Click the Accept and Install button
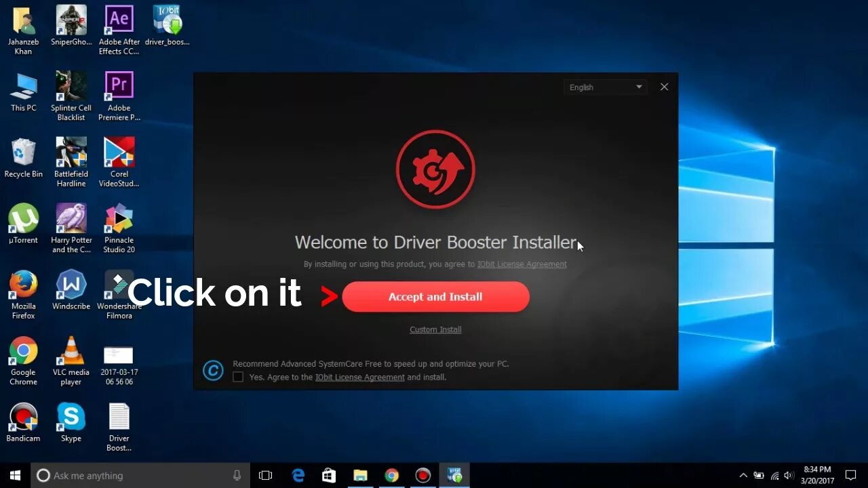The width and height of the screenshot is (868, 488). pos(435,297)
